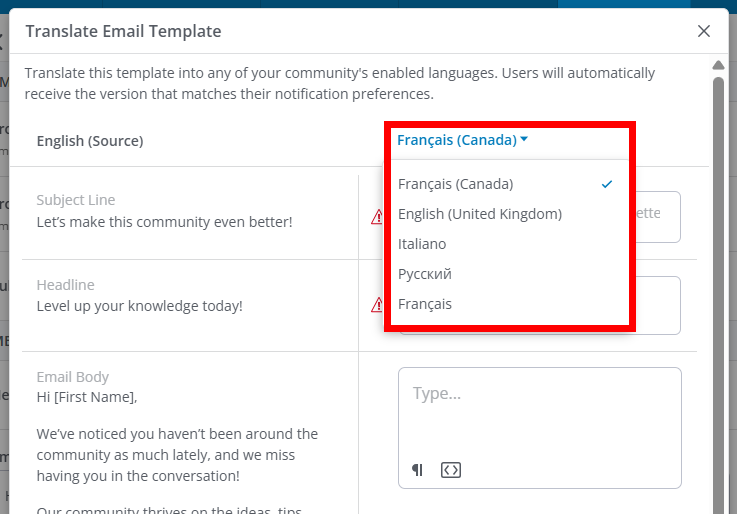Select Italiano as translation language
This screenshot has width=737, height=514.
coord(422,244)
